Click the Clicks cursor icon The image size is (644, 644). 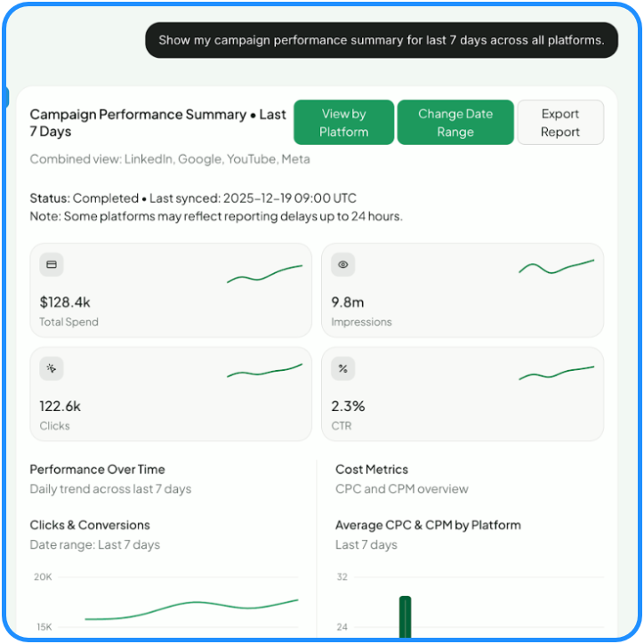(52, 368)
